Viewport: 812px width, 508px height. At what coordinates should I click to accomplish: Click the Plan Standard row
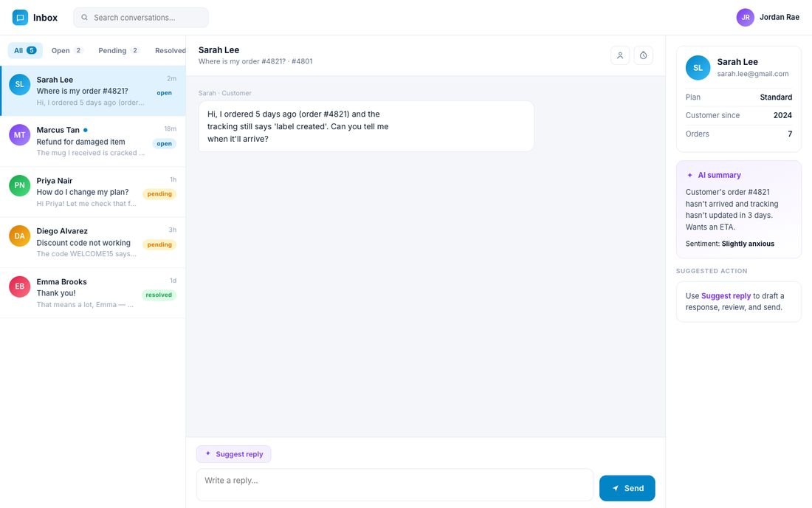(x=738, y=97)
